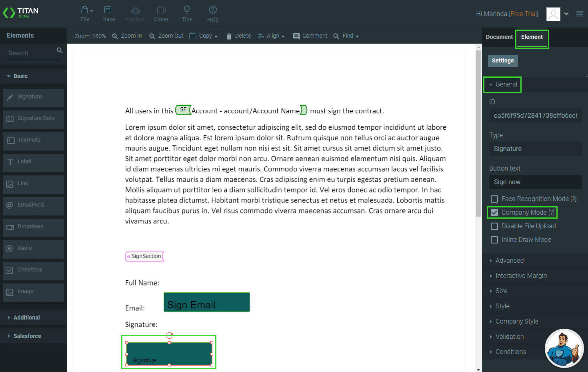
Task: Click the Save icon in top toolbar
Action: pos(108,10)
